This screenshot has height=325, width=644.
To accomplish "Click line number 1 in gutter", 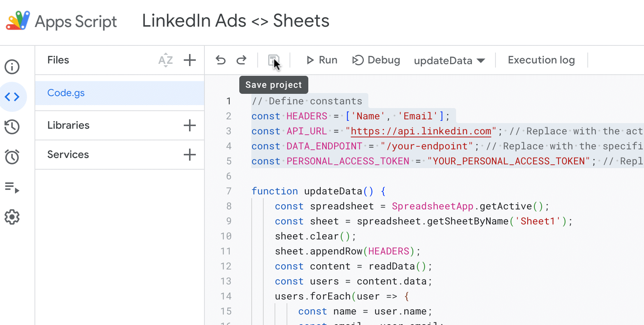I will [x=228, y=101].
